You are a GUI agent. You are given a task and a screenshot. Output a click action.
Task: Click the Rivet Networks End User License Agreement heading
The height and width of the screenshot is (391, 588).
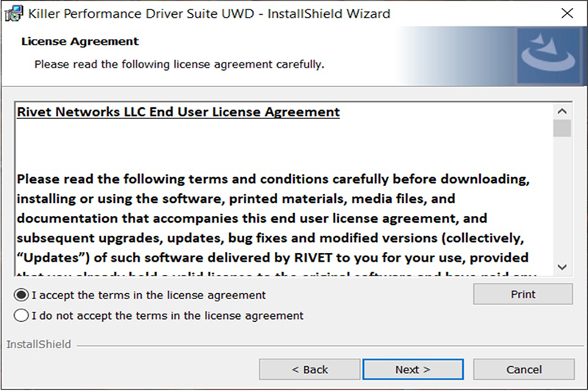[x=178, y=112]
